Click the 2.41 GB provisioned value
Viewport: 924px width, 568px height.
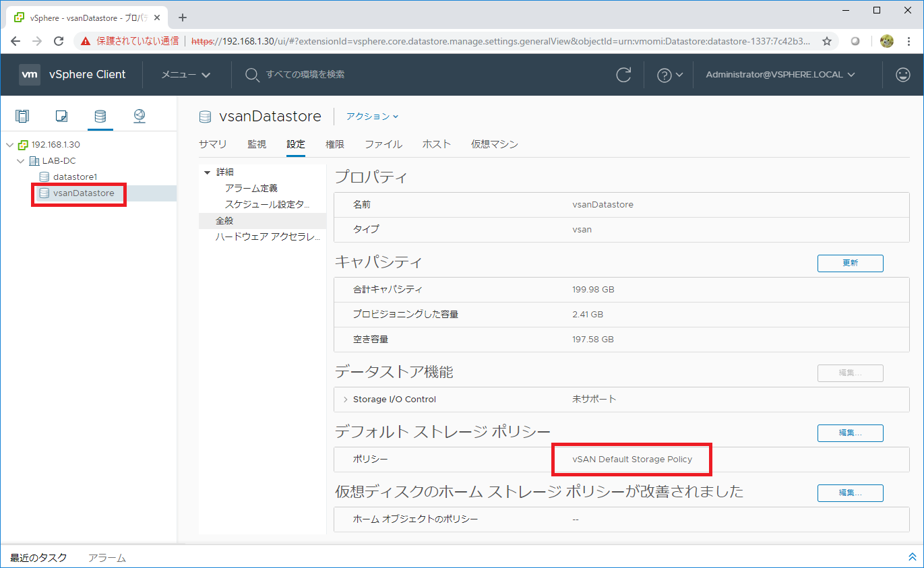pyautogui.click(x=587, y=315)
